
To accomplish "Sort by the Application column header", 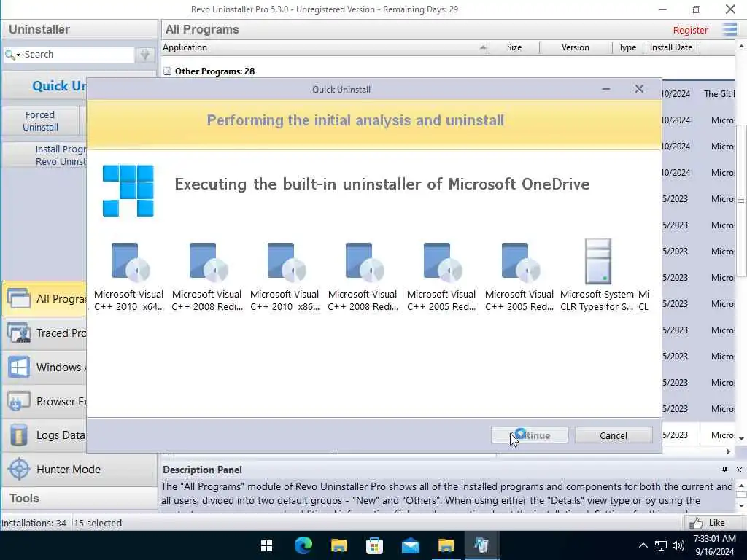I will pyautogui.click(x=325, y=47).
